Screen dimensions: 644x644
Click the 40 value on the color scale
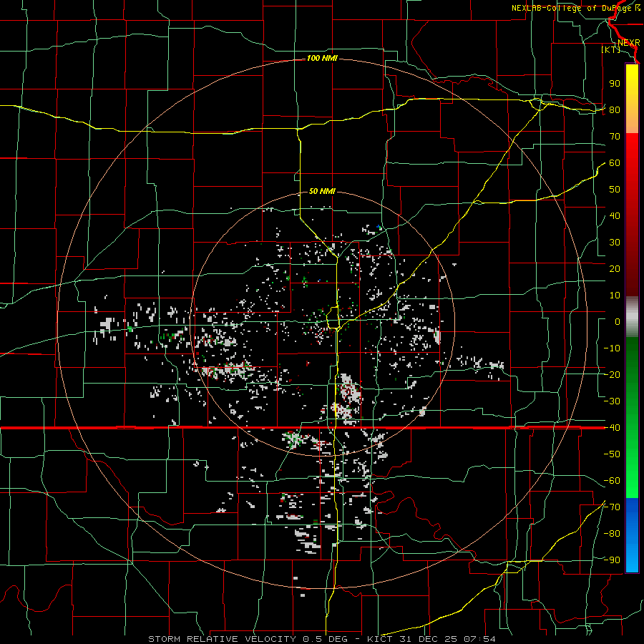[x=615, y=216]
